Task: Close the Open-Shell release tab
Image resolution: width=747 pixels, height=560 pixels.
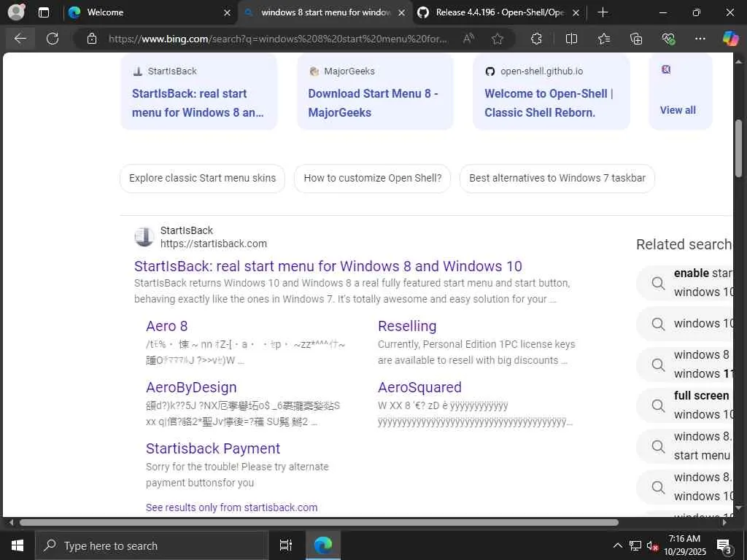Action: click(576, 13)
